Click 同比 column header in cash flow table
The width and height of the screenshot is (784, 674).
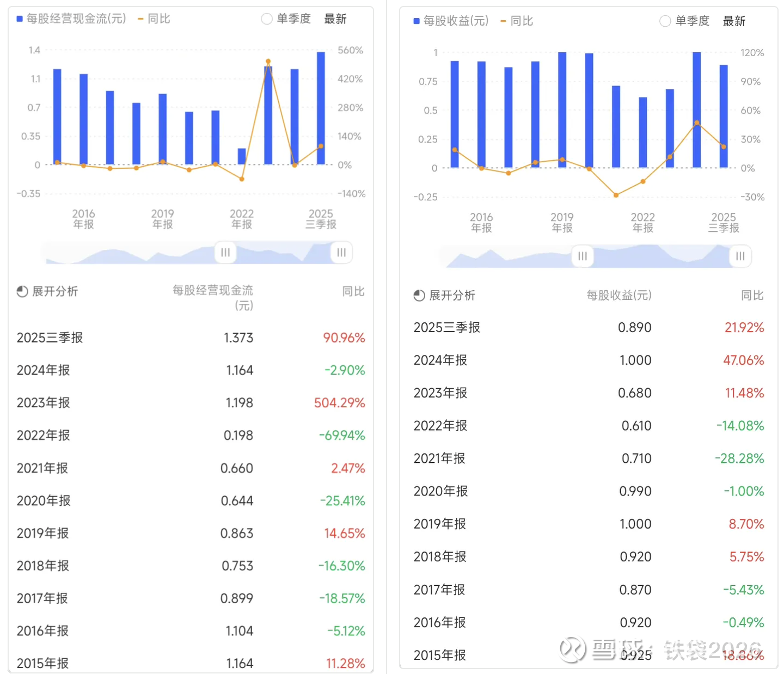(x=353, y=292)
